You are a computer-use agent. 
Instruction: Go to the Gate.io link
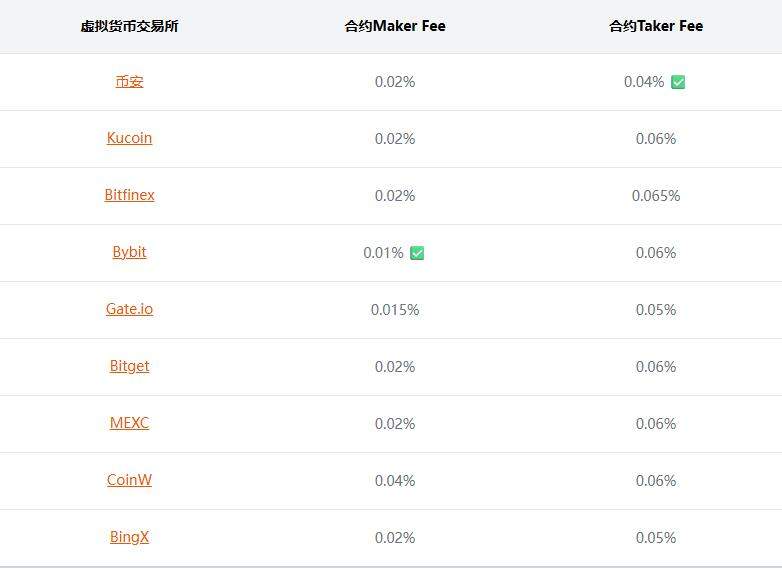click(129, 309)
